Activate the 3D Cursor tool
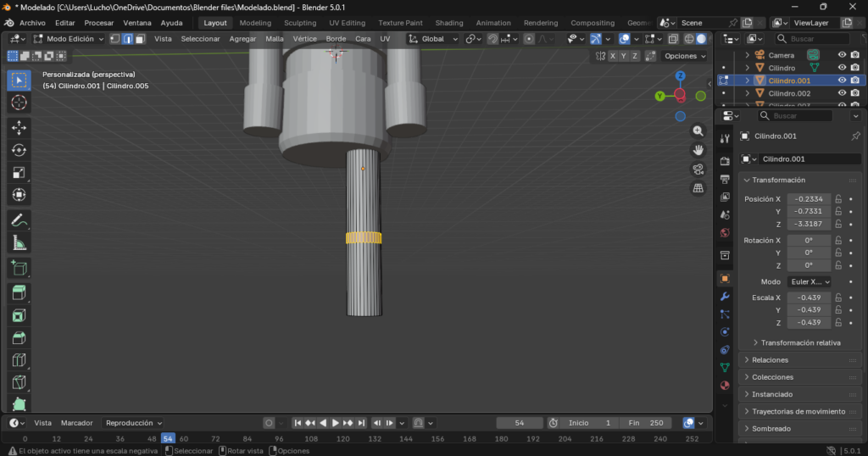 19,103
